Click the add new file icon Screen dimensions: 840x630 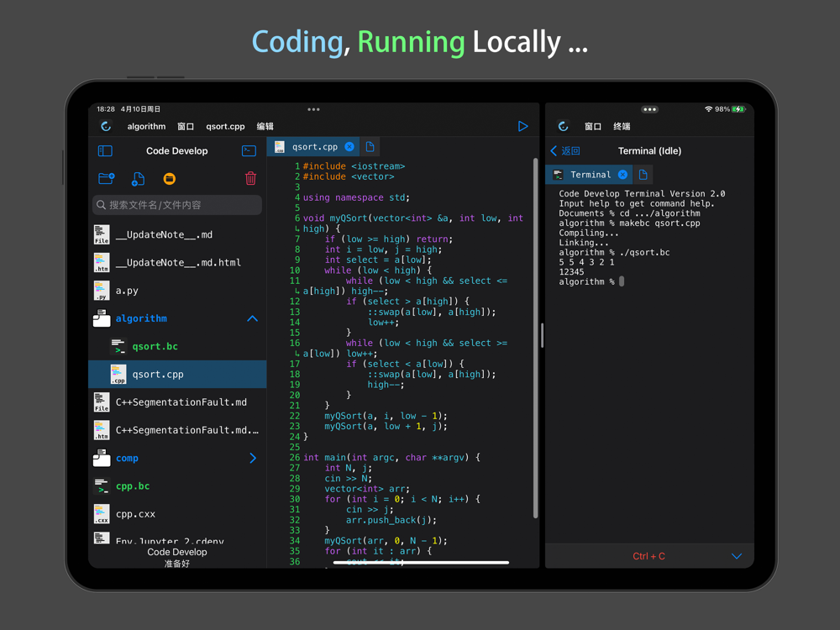point(138,178)
